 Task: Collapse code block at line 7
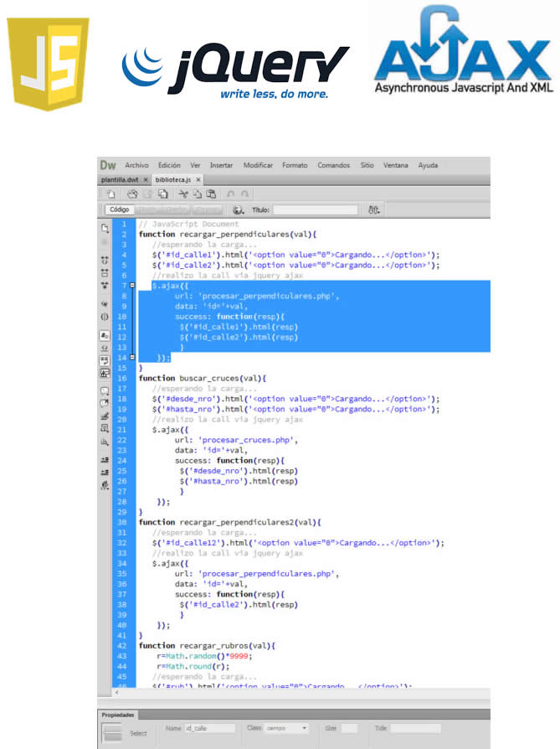pos(133,286)
